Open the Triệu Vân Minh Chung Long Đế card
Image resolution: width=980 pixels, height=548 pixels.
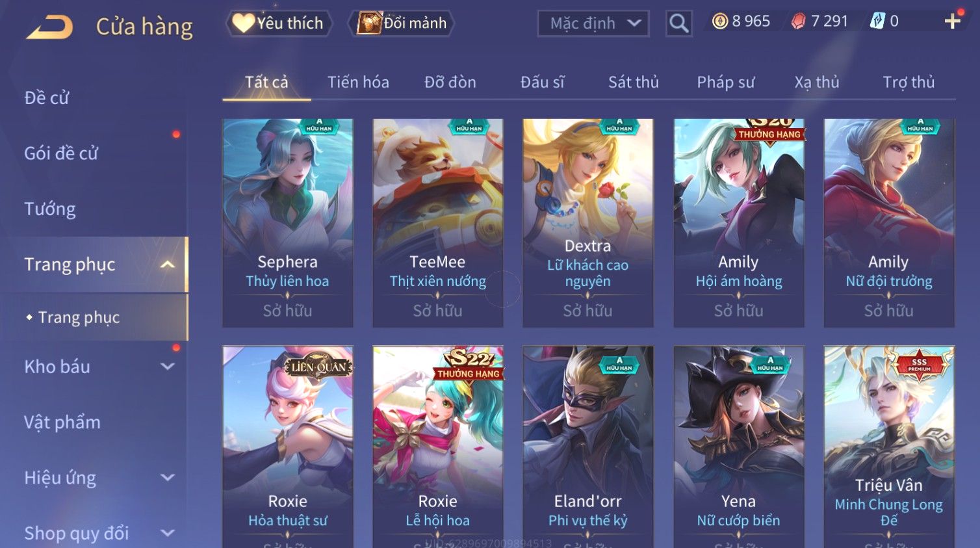click(889, 447)
